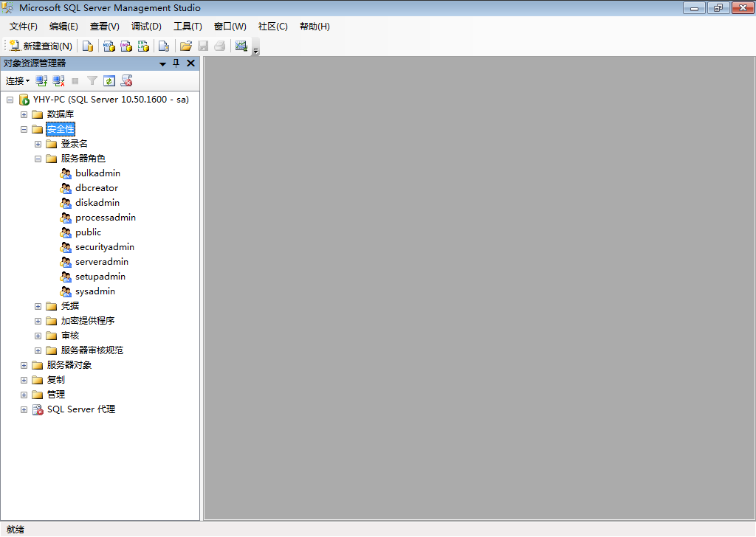Image resolution: width=756 pixels, height=537 pixels.
Task: Collapse the 服务器角色 folder
Action: [38, 159]
